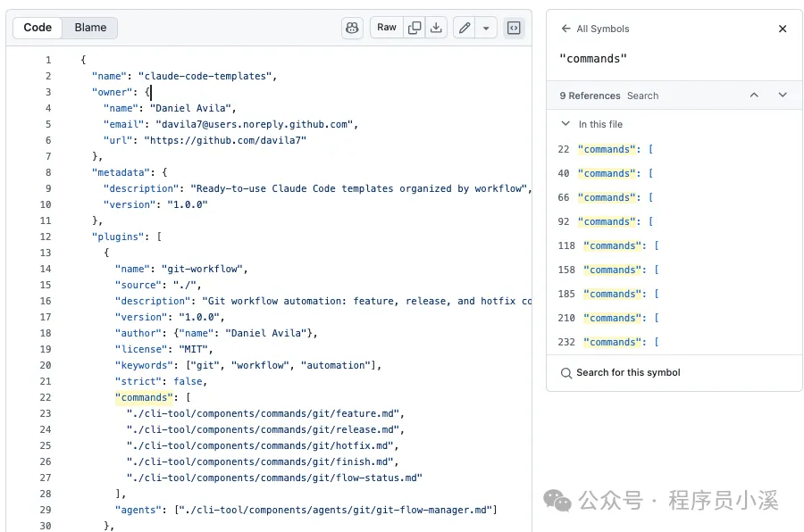The height and width of the screenshot is (532, 804).
Task: Jump to previous reference chevron up
Action: tap(754, 95)
